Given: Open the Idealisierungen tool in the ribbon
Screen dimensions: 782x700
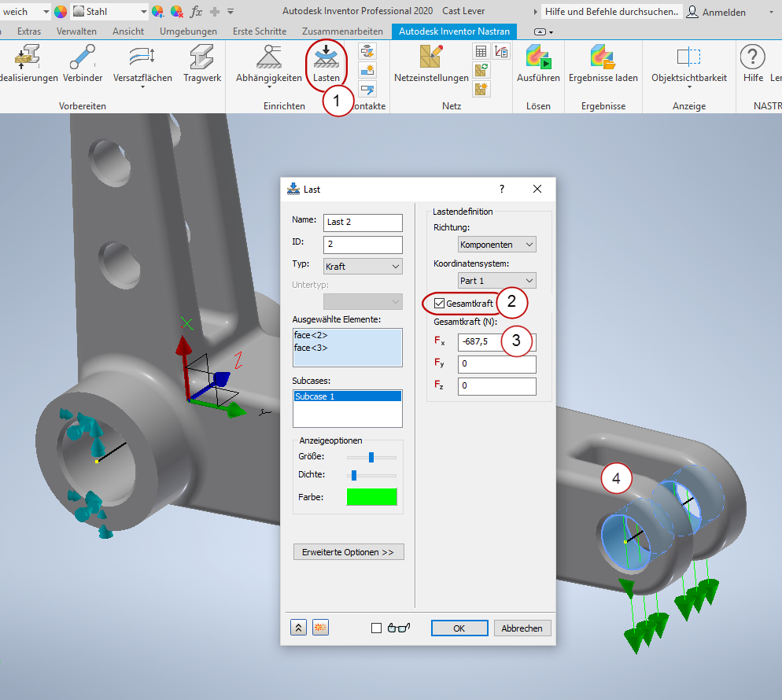Looking at the screenshot, I should click(28, 63).
